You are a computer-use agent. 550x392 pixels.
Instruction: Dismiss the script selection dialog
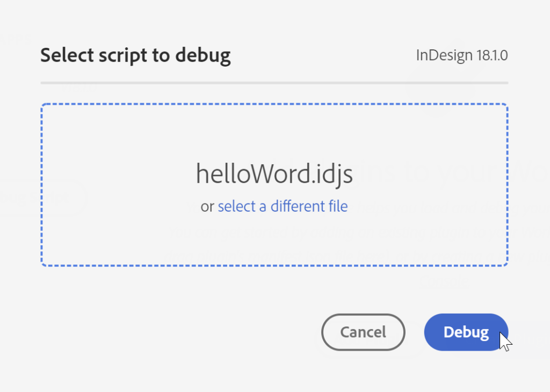coord(363,332)
